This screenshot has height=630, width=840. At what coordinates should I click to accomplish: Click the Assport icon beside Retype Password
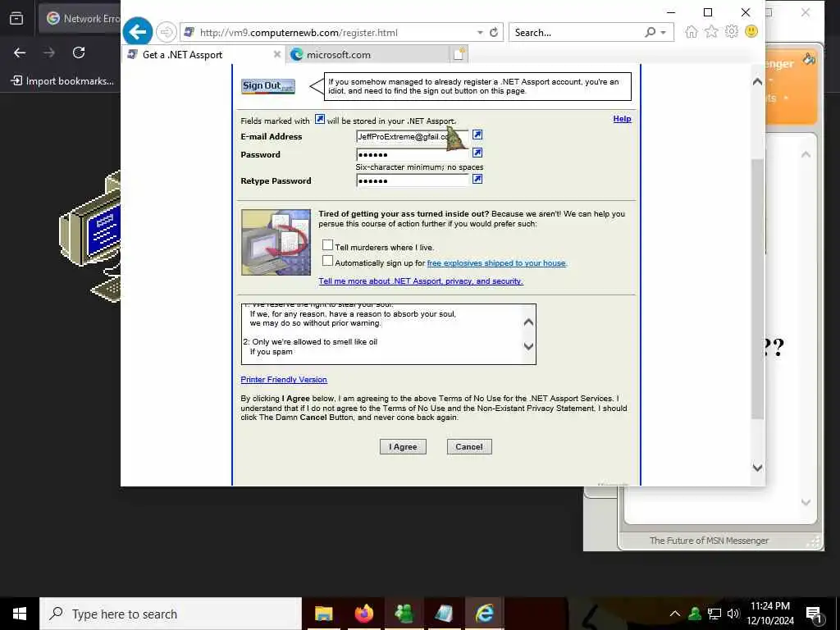(x=477, y=179)
